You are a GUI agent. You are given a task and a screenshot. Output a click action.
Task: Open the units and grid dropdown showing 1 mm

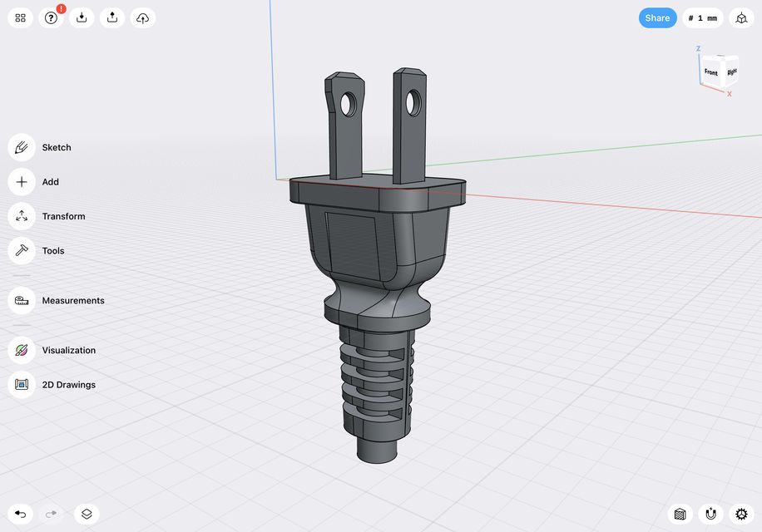pyautogui.click(x=702, y=17)
